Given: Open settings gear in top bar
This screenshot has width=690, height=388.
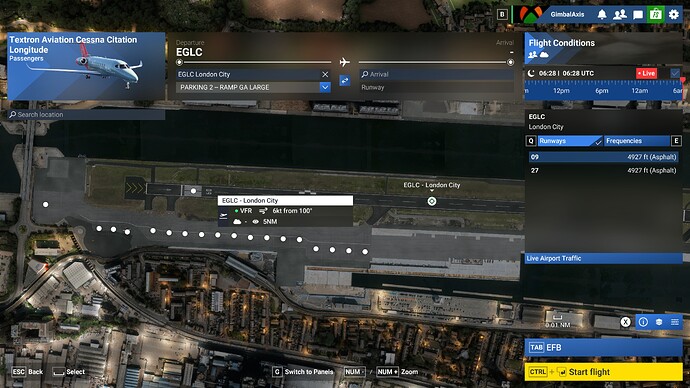Looking at the screenshot, I should pyautogui.click(x=674, y=15).
